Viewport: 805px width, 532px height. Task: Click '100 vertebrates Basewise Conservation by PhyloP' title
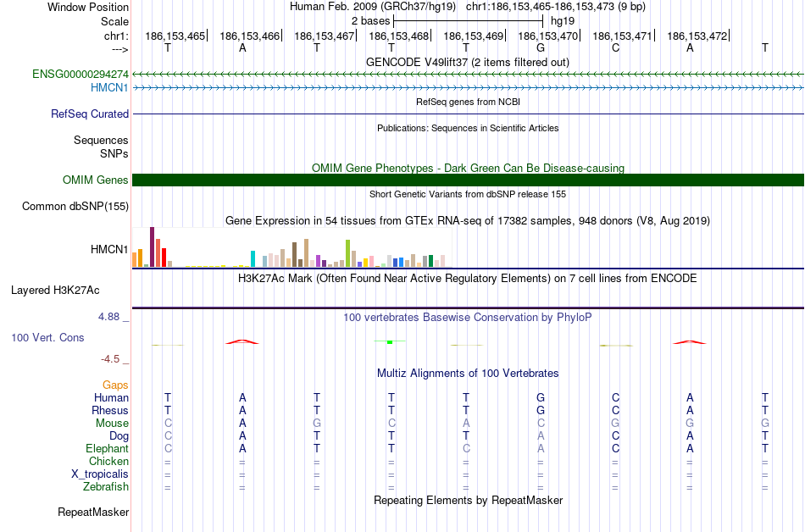468,317
